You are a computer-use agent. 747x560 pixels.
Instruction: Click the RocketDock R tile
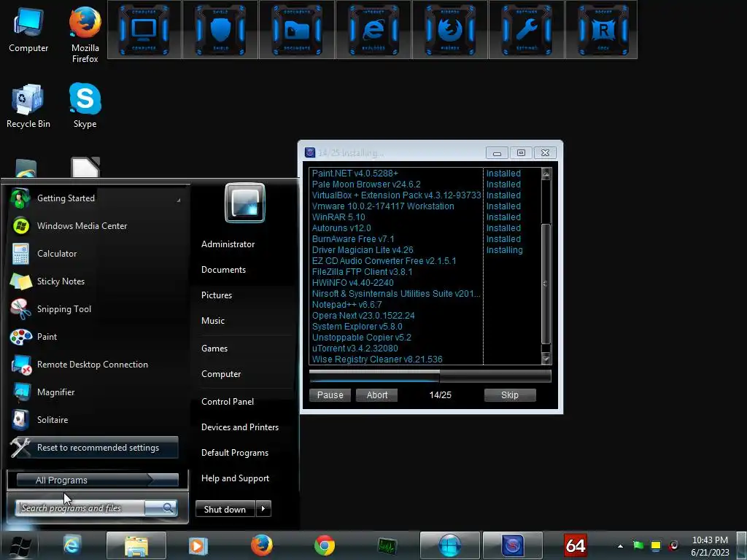(603, 29)
